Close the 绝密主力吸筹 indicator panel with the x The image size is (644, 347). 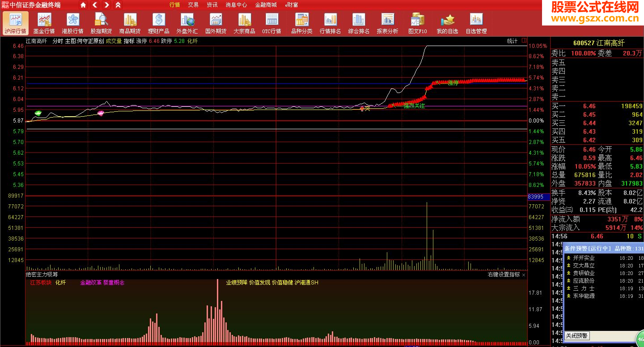(524, 275)
